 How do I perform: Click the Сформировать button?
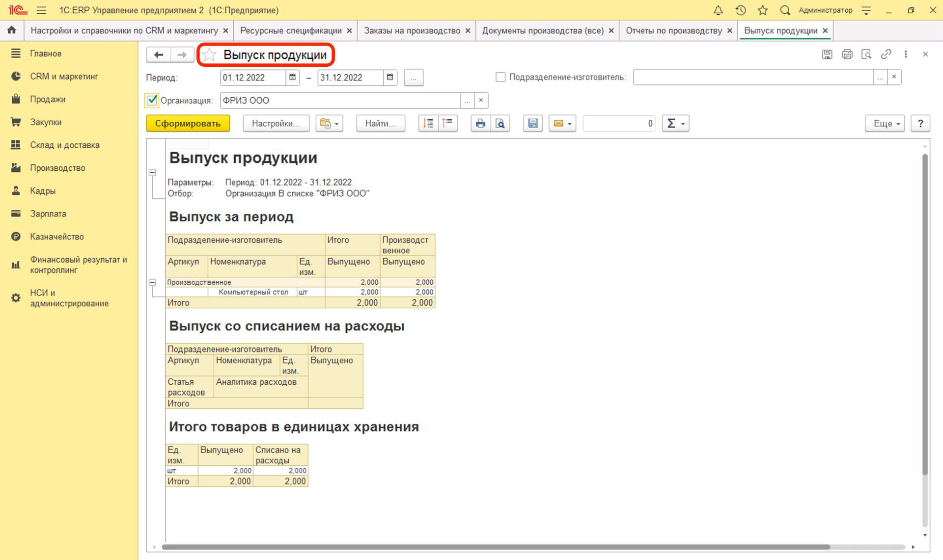tap(188, 123)
